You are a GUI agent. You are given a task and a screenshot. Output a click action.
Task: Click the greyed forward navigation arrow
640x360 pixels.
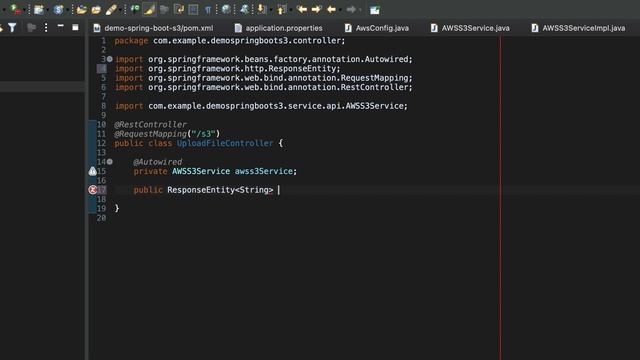[x=351, y=9]
